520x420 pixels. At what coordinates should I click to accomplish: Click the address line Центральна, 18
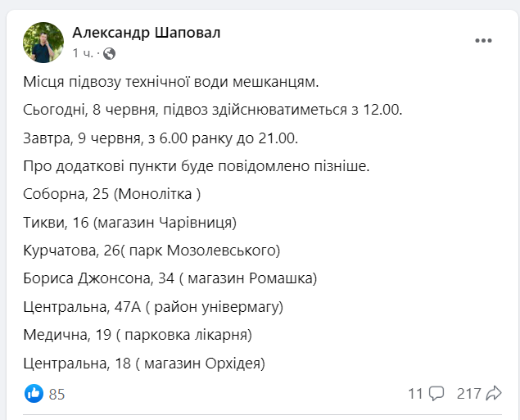(x=143, y=363)
